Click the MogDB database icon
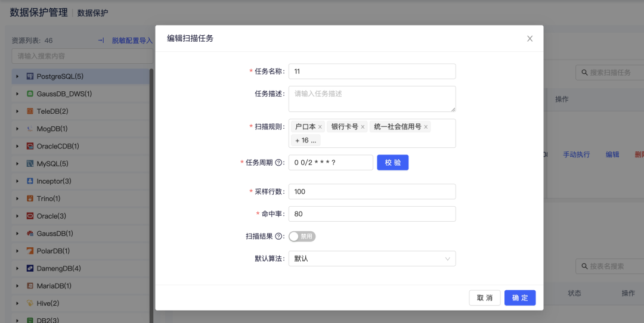The height and width of the screenshot is (323, 644). coord(30,129)
